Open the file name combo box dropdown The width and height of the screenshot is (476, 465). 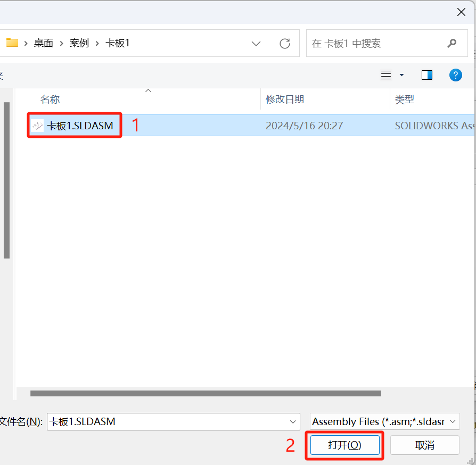pos(293,421)
